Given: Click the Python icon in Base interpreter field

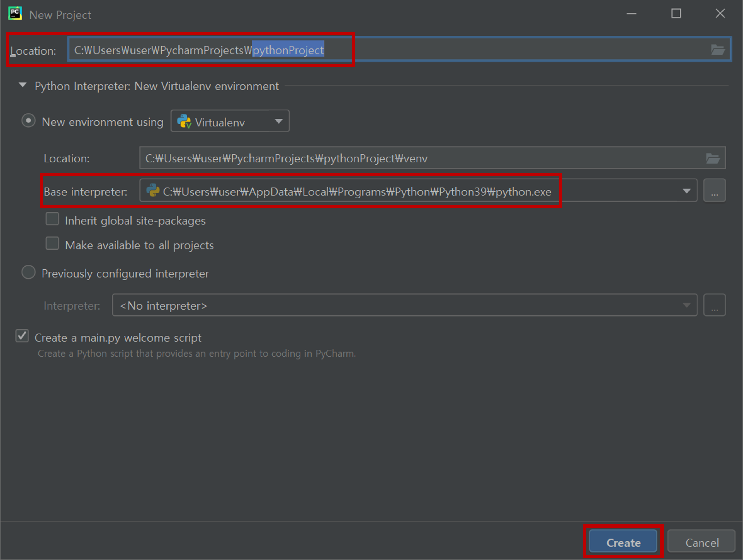Looking at the screenshot, I should click(153, 191).
